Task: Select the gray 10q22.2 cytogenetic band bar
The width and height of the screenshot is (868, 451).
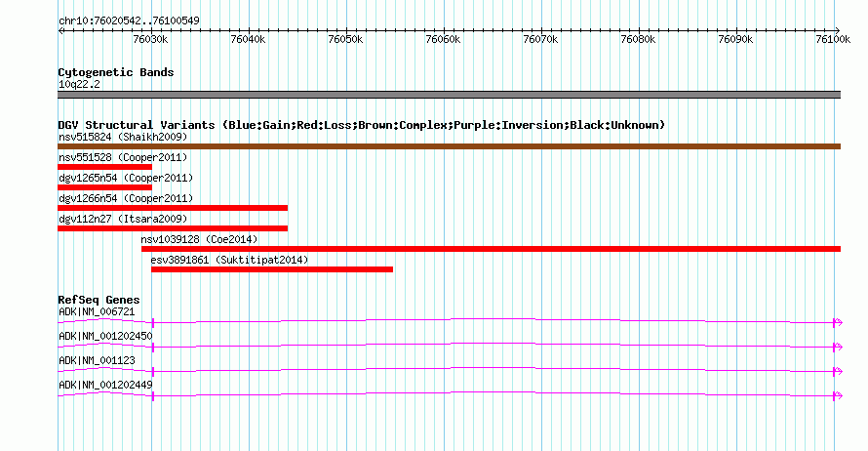Action: (449, 95)
